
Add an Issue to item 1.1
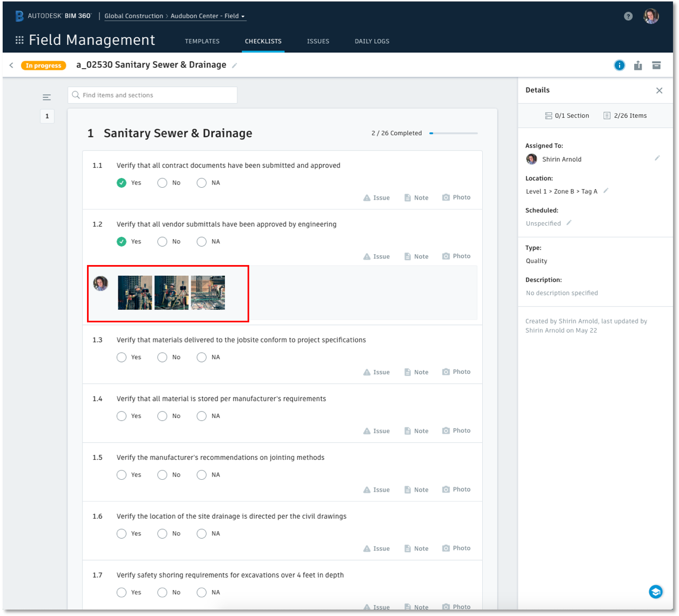pos(376,197)
